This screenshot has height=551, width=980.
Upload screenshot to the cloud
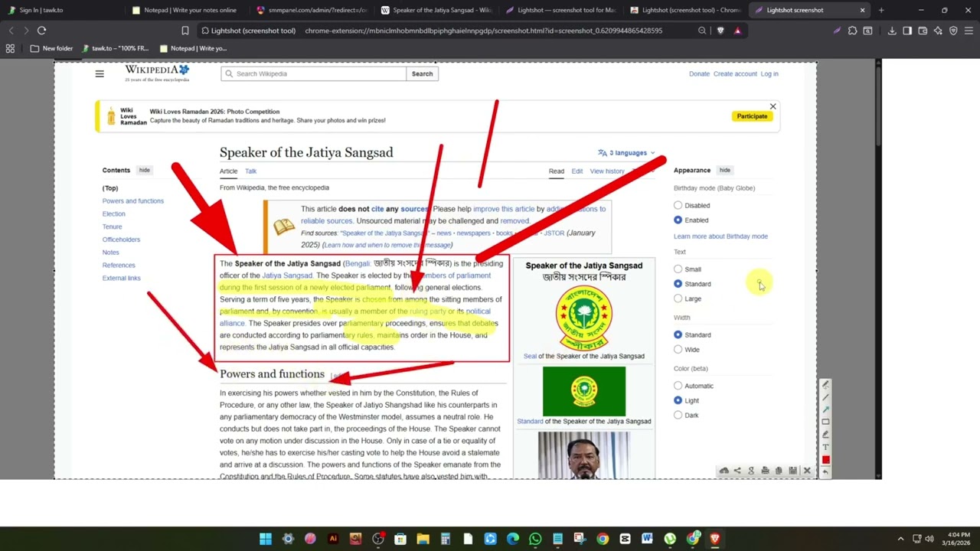724,471
